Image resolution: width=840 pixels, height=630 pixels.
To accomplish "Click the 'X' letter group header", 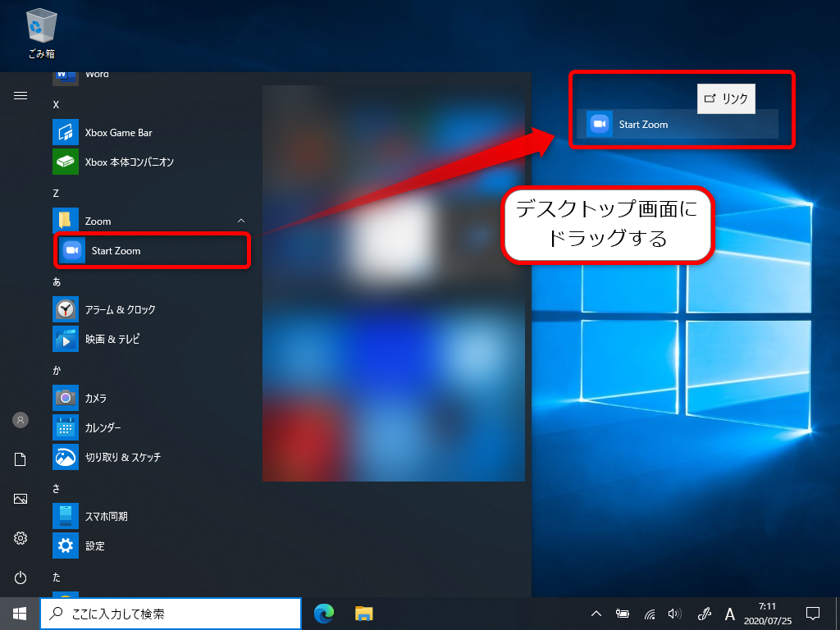I will (x=56, y=104).
